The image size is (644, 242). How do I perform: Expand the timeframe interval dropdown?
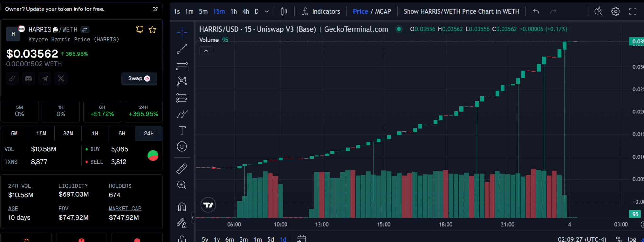(267, 12)
